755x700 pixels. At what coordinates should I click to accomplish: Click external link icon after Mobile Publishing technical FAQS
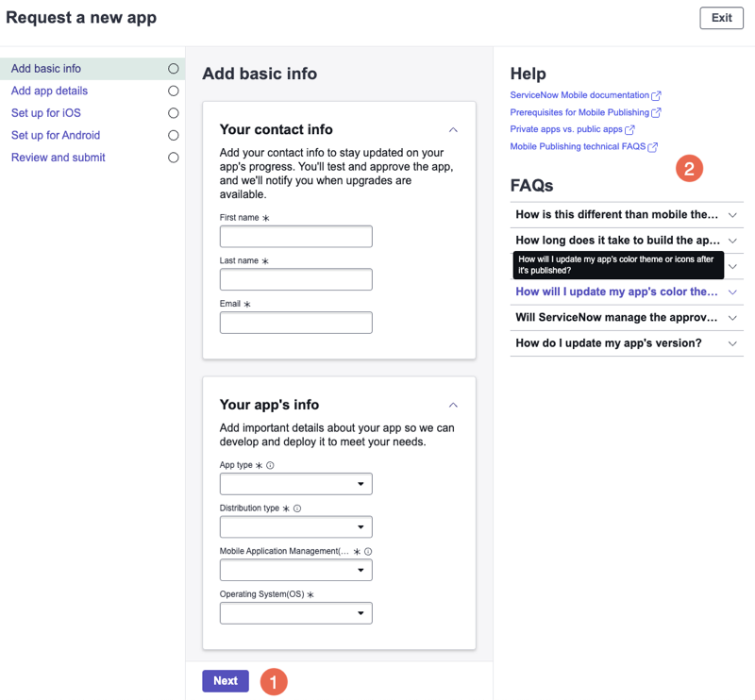pyautogui.click(x=652, y=147)
